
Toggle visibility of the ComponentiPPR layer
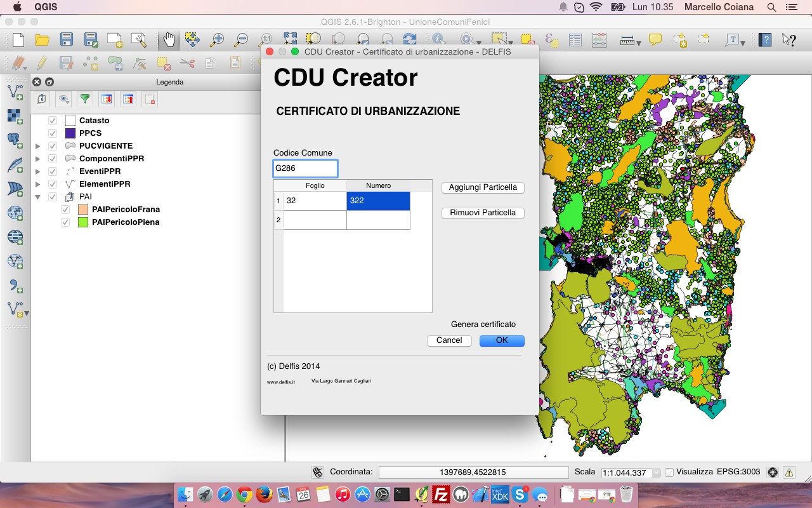coord(53,159)
